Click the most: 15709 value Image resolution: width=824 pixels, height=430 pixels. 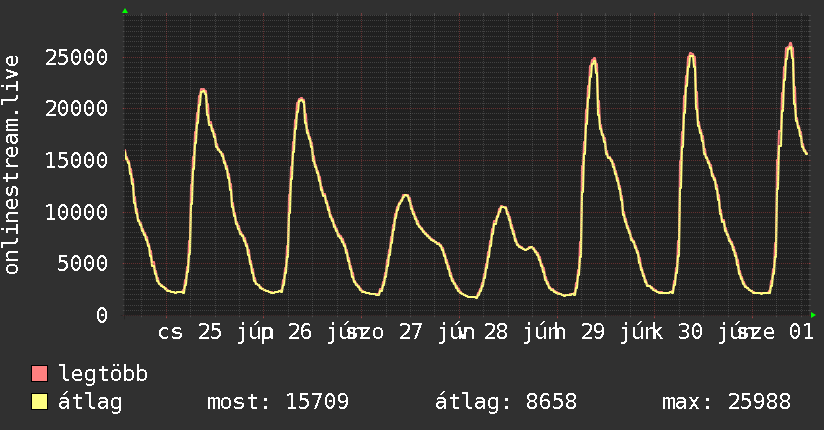pos(278,402)
